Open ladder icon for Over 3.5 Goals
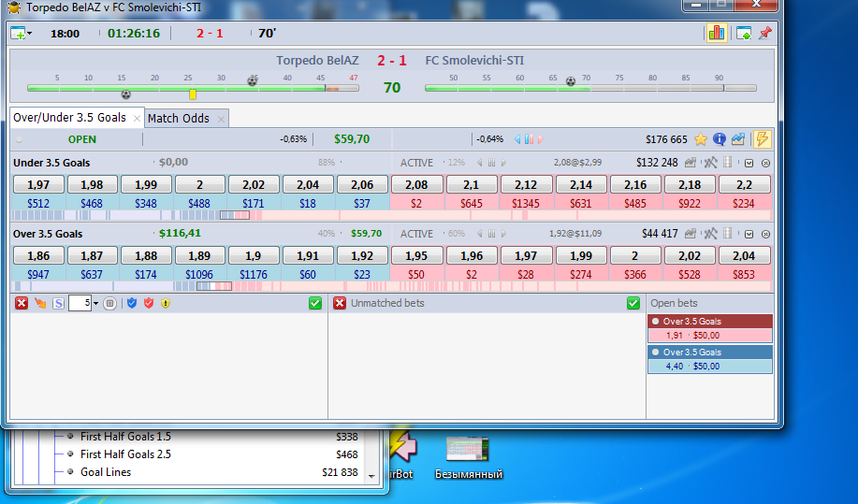The width and height of the screenshot is (858, 504). 727,234
